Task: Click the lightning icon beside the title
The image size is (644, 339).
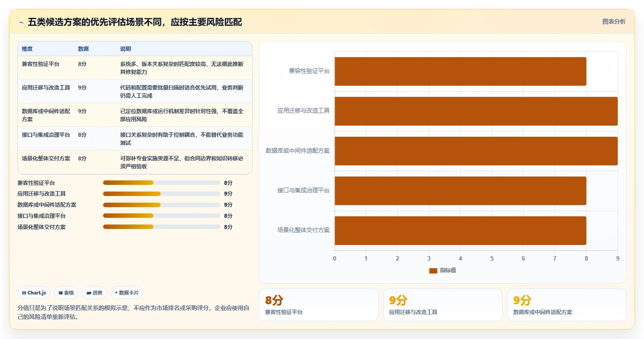Action: click(x=21, y=22)
